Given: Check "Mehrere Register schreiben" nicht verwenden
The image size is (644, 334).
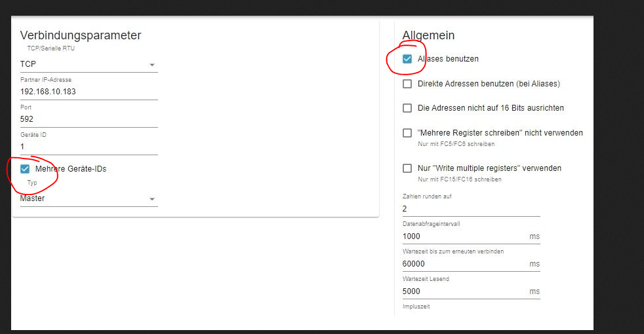Looking at the screenshot, I should [x=407, y=133].
